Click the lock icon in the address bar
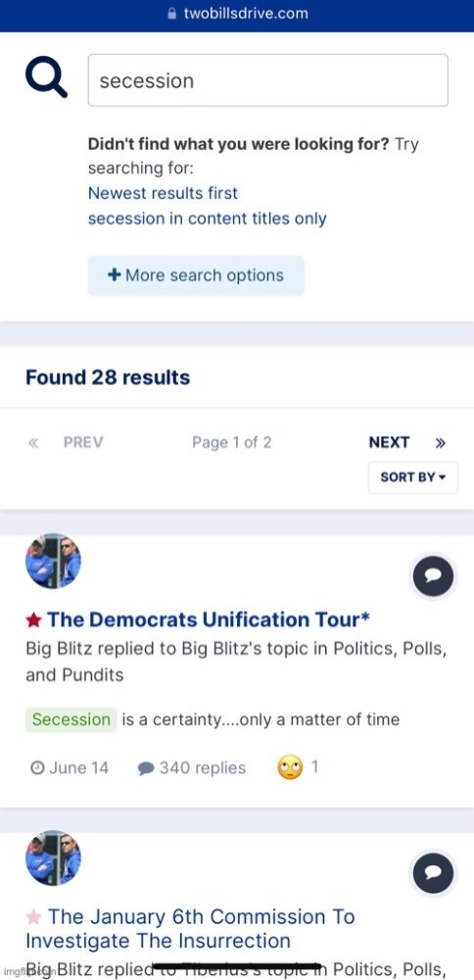 [173, 14]
